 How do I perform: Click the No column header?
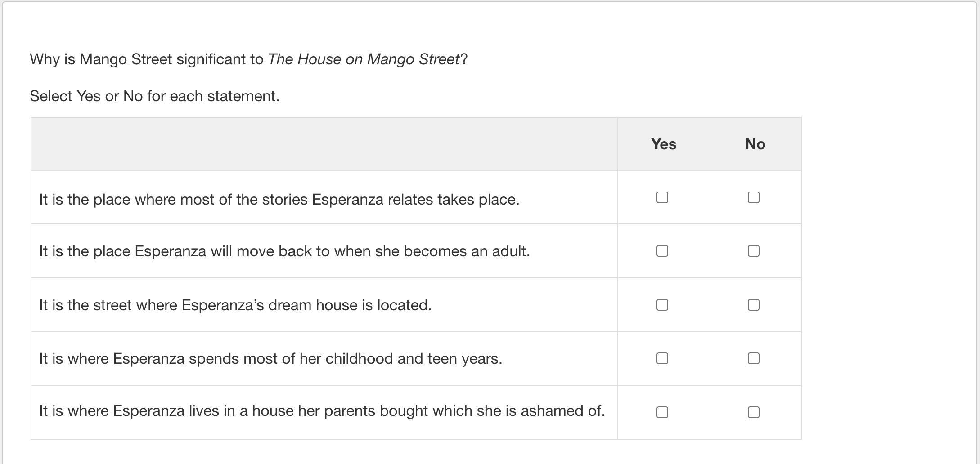tap(755, 144)
